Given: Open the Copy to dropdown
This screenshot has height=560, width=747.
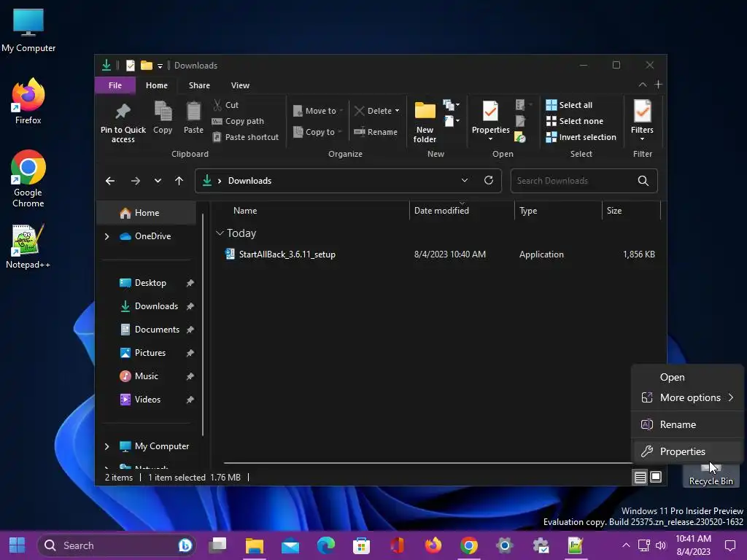Looking at the screenshot, I should click(318, 132).
